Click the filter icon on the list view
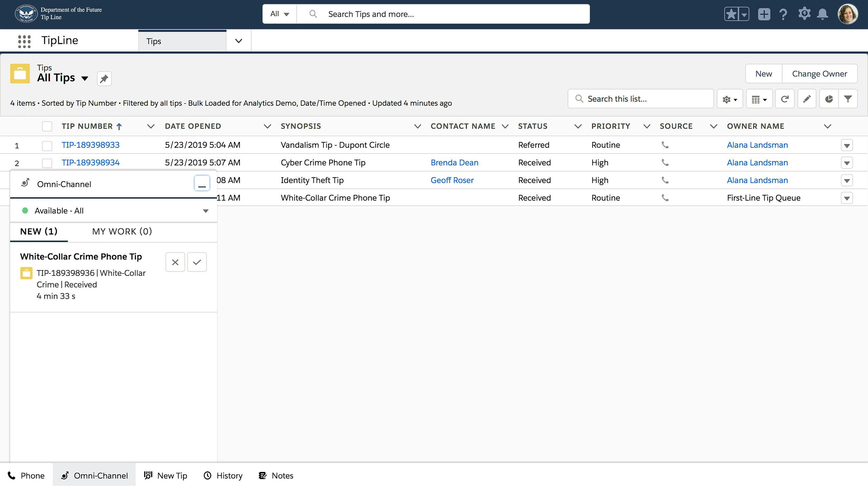The height and width of the screenshot is (486, 868). 849,99
